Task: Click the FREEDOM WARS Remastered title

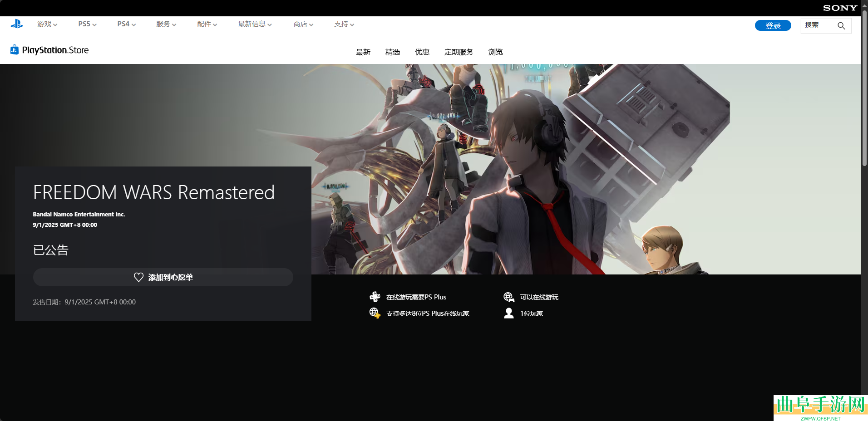Action: 154,192
